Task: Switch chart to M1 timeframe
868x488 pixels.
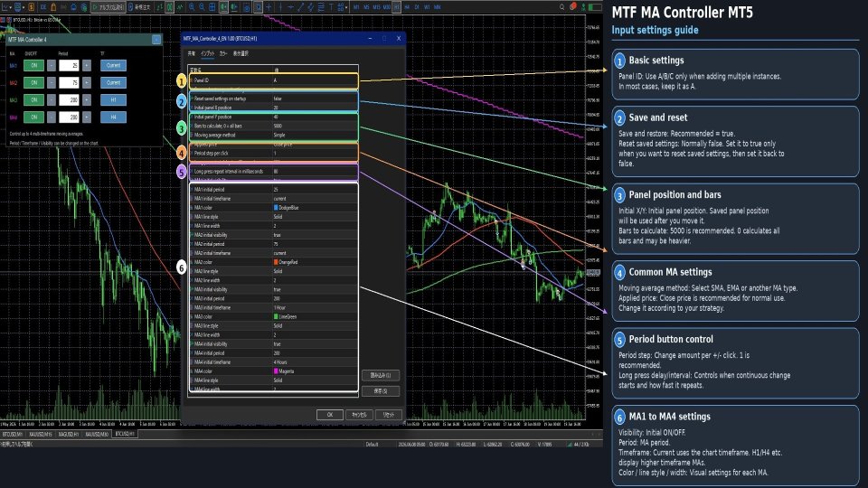Action: point(356,6)
